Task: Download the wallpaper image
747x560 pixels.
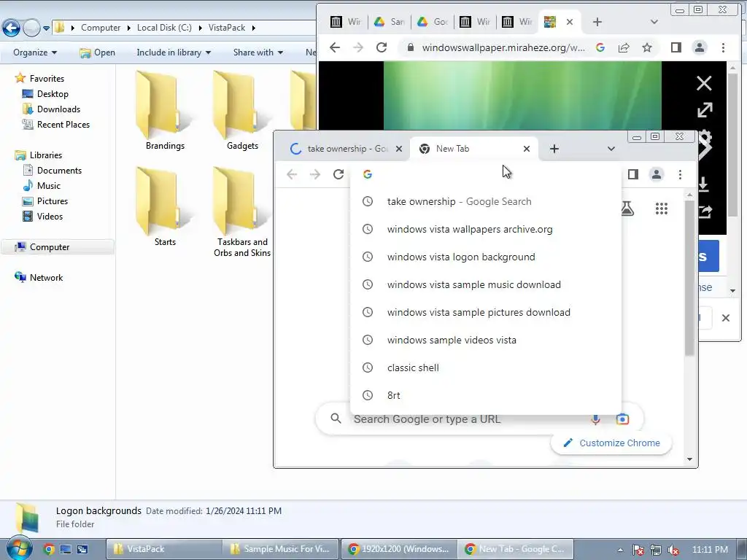Action: (703, 184)
